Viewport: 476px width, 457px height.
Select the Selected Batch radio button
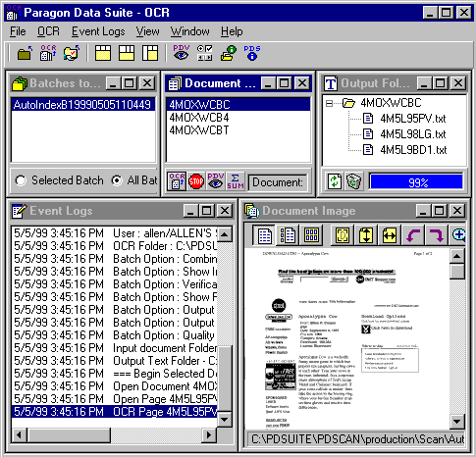(21, 180)
